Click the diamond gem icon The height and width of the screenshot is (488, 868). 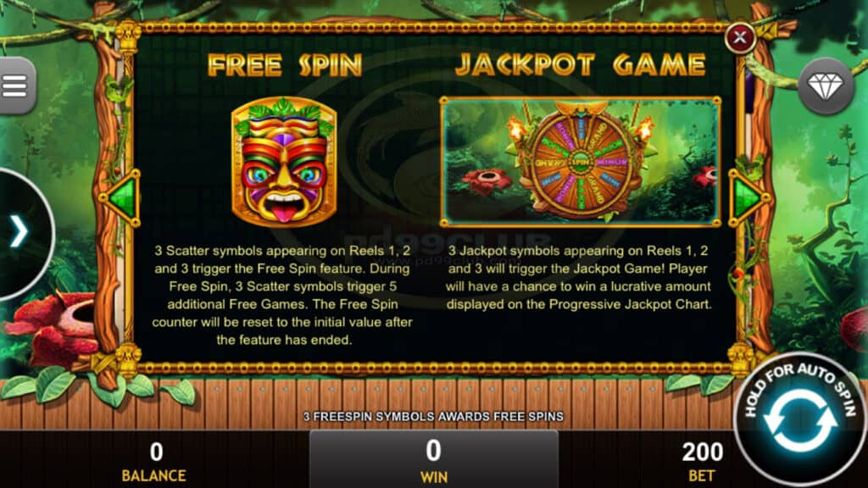(826, 86)
